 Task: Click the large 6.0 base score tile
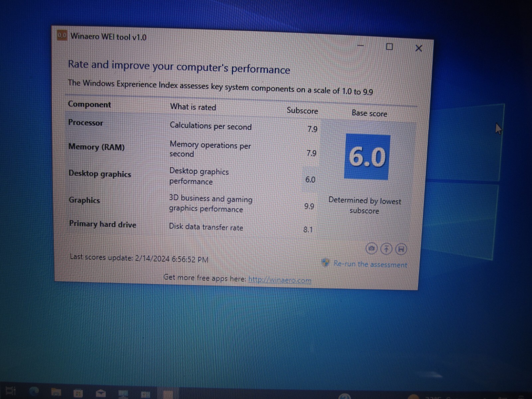tap(367, 157)
